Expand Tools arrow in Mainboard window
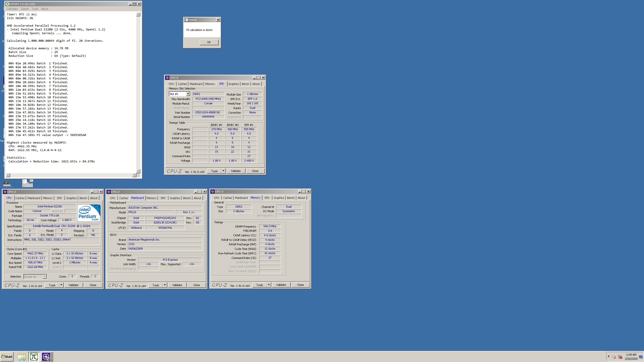 (x=165, y=285)
